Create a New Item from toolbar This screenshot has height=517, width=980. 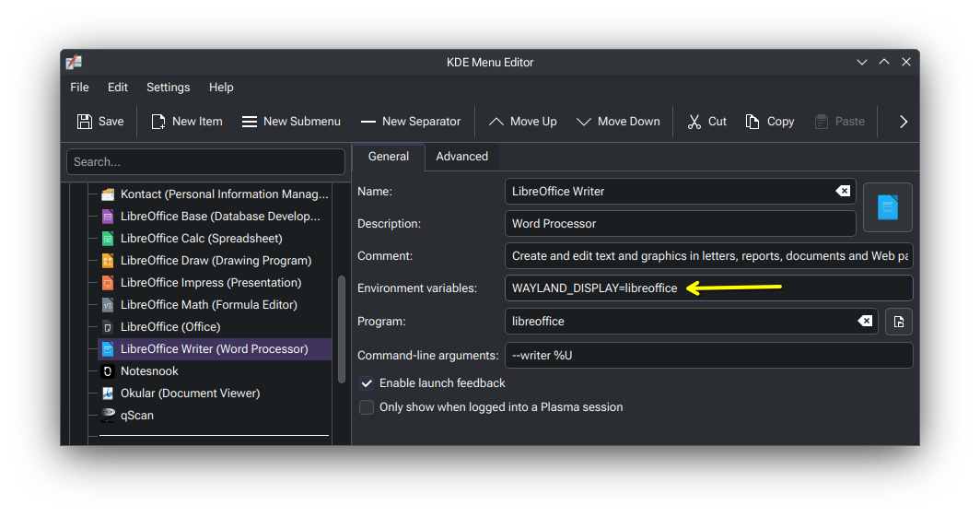187,122
